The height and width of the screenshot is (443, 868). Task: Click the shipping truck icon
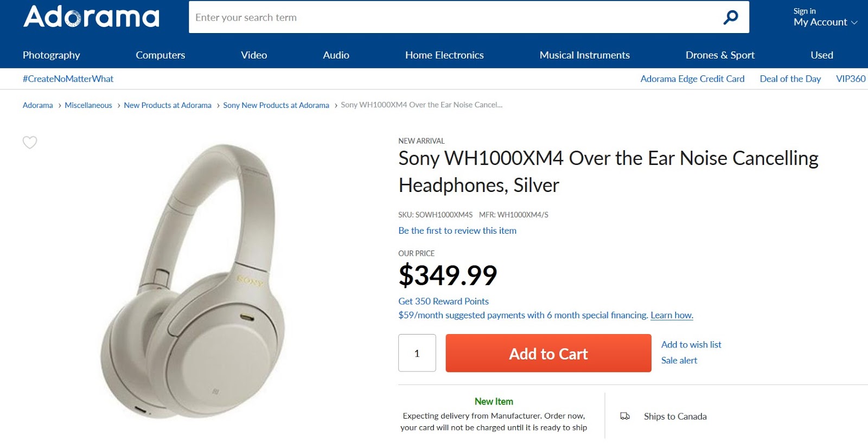point(625,416)
